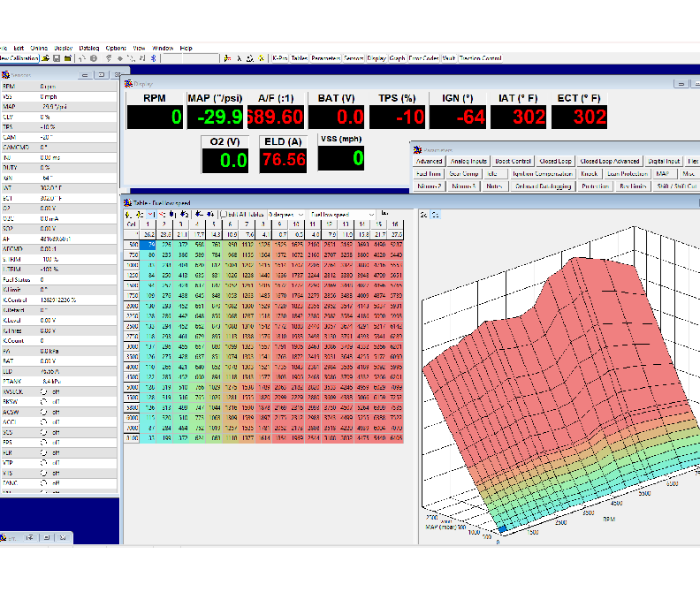The image size is (700, 592).
Task: Click the save floppy disk icon
Action: point(57,58)
